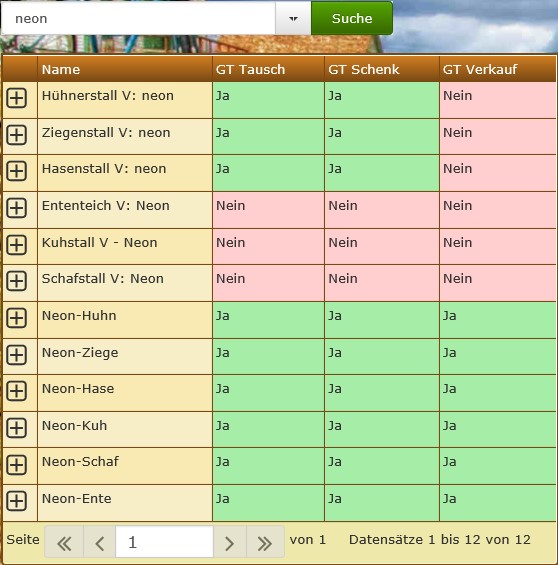The image size is (558, 565).
Task: Click plus icon beside Neon-Ente
Action: [x=17, y=501]
